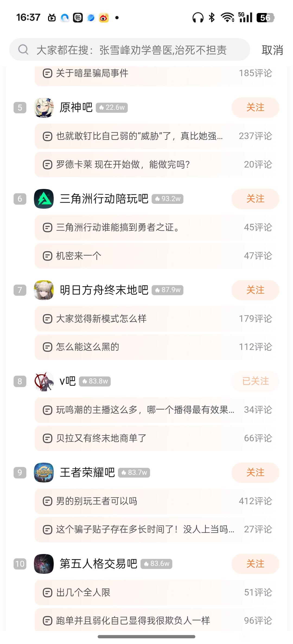Tap the Weibo icon in status bar
Image resolution: width=293 pixels, height=644 pixels.
coord(104,18)
